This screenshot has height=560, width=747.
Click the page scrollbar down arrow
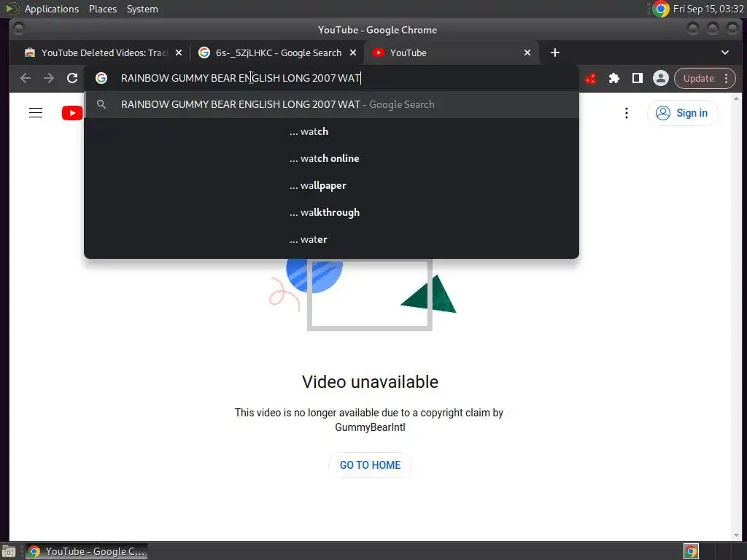(x=737, y=536)
